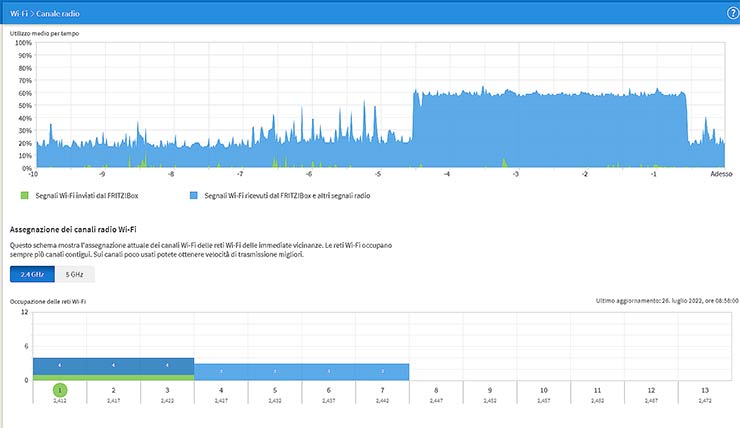Select channel 4 in the occupancy chart
The image size is (740, 428).
(221, 390)
